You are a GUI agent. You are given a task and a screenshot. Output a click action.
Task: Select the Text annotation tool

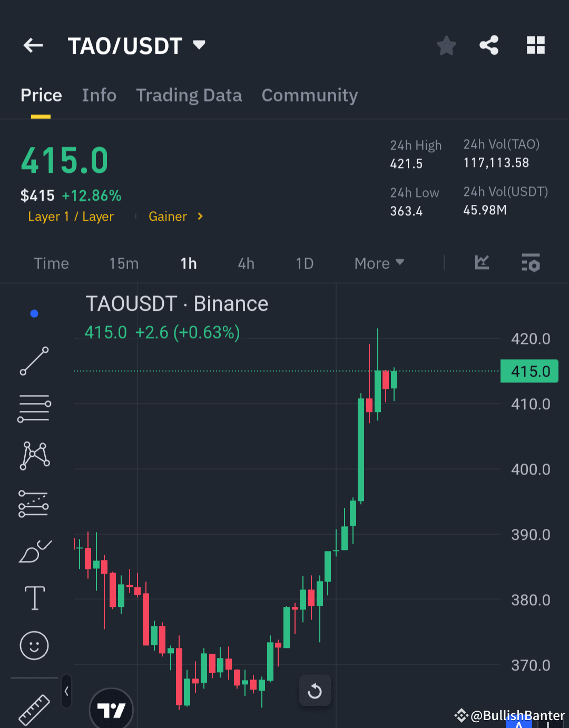(x=34, y=598)
